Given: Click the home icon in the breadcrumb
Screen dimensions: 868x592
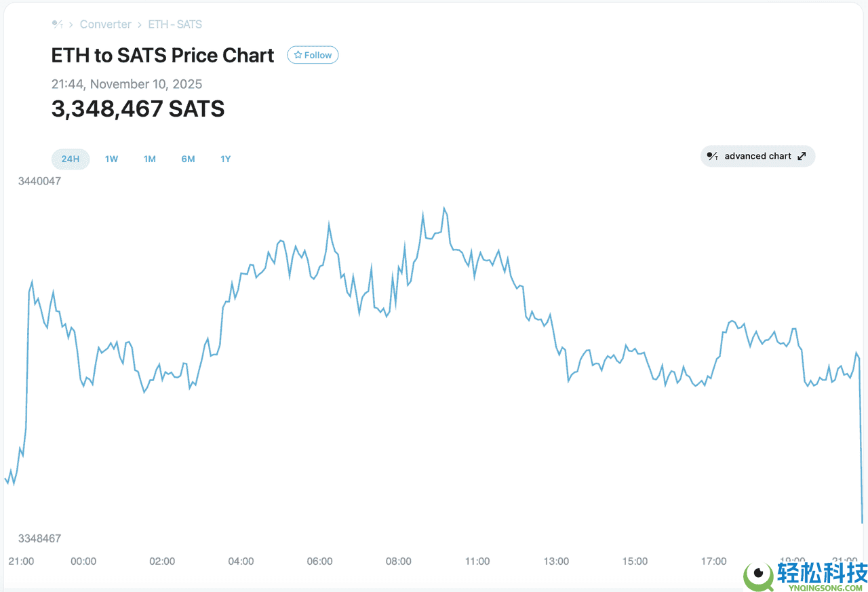Looking at the screenshot, I should [x=57, y=24].
